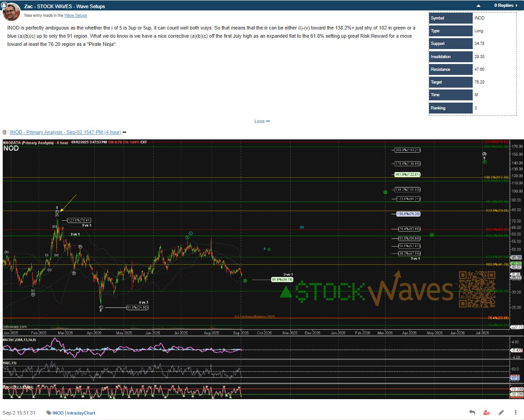Click the Ranking value 3
This screenshot has width=524, height=420.
point(475,108)
